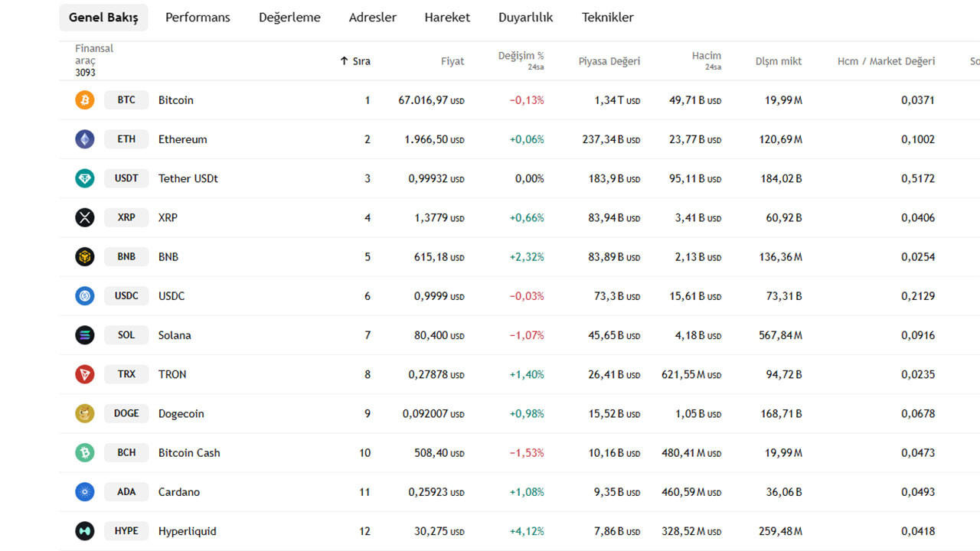Switch to the Performans tab
Viewport: 980px width, 551px height.
[198, 18]
